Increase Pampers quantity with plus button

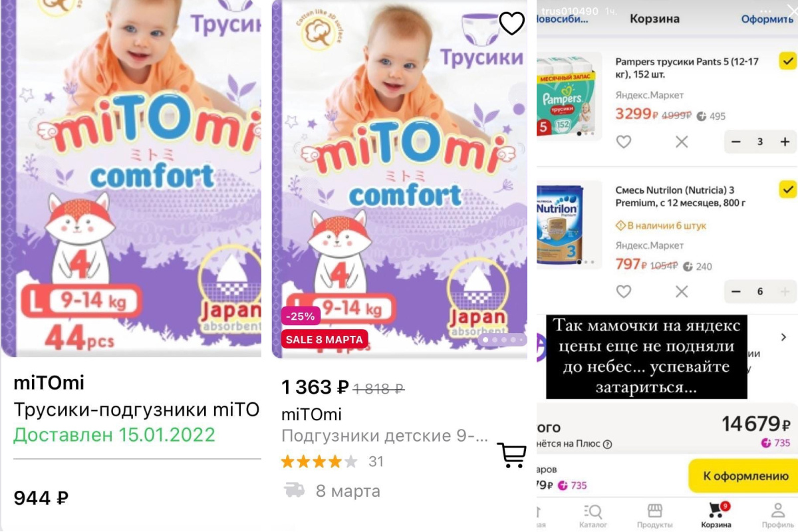pos(785,142)
